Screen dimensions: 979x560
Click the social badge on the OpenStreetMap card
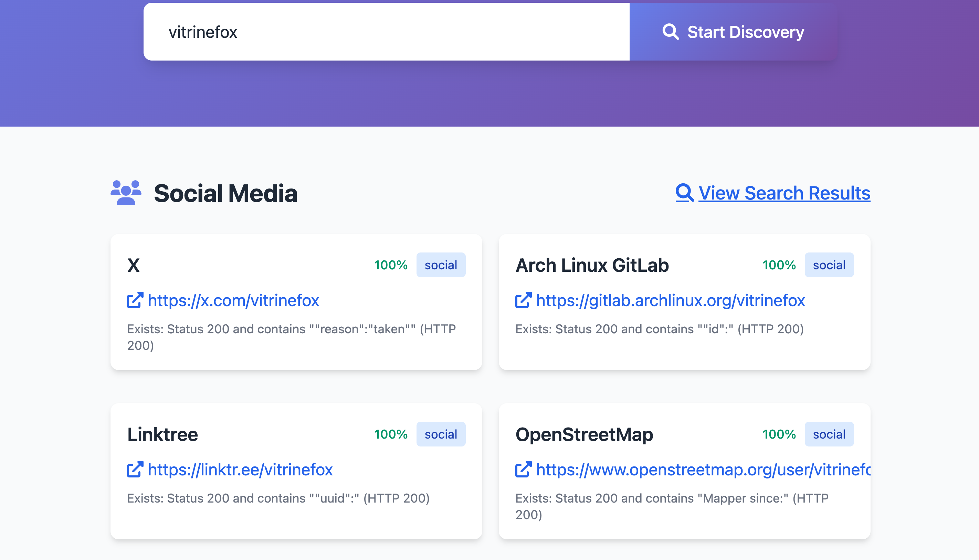pos(829,434)
